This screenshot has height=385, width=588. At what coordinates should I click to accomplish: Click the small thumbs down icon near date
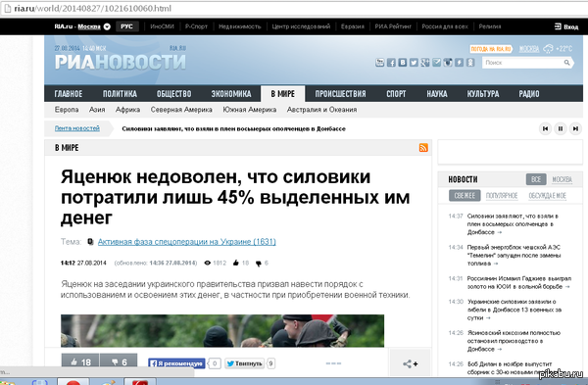click(259, 264)
